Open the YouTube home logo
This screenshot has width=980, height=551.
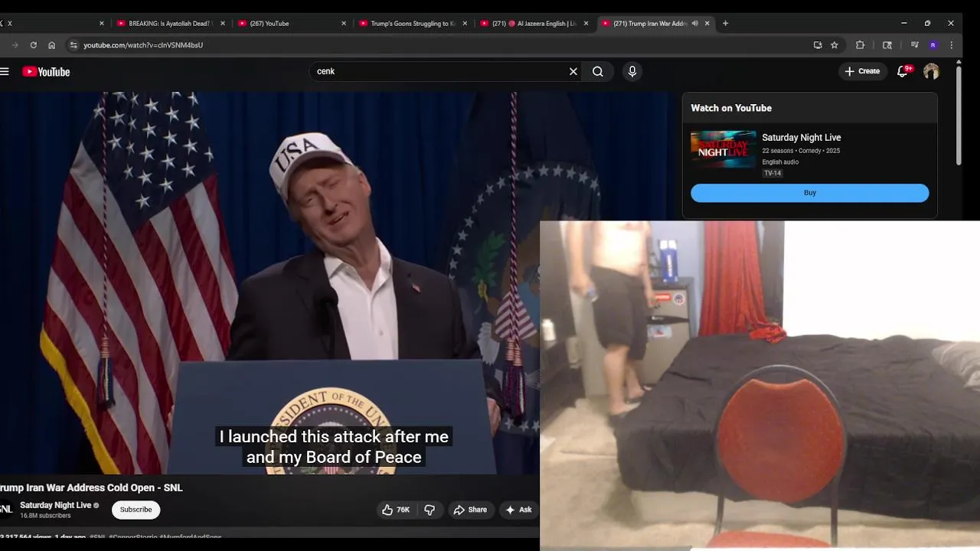point(46,72)
